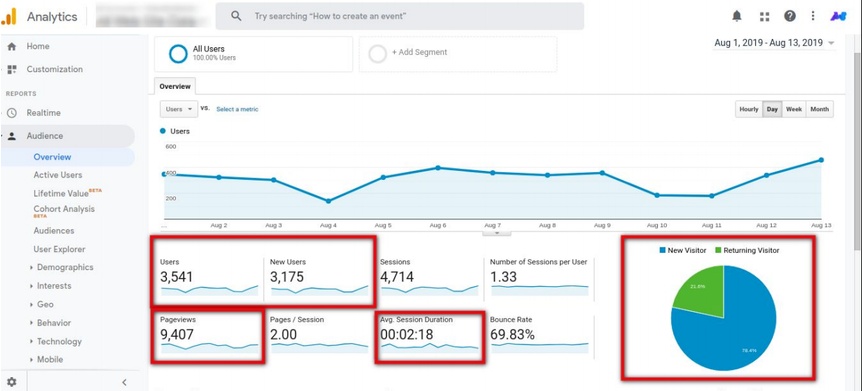Click the Home house icon in sidebar

tap(12, 47)
